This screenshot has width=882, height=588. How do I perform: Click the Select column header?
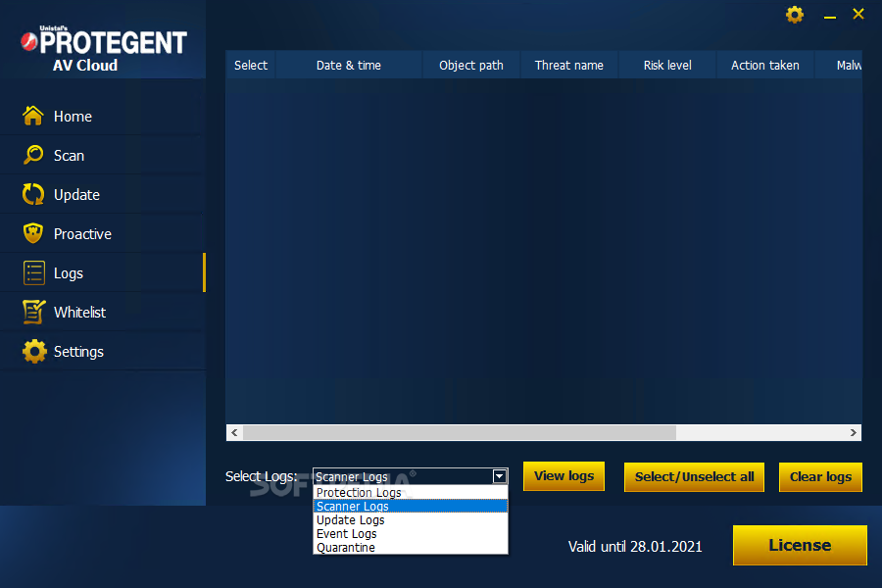(251, 66)
